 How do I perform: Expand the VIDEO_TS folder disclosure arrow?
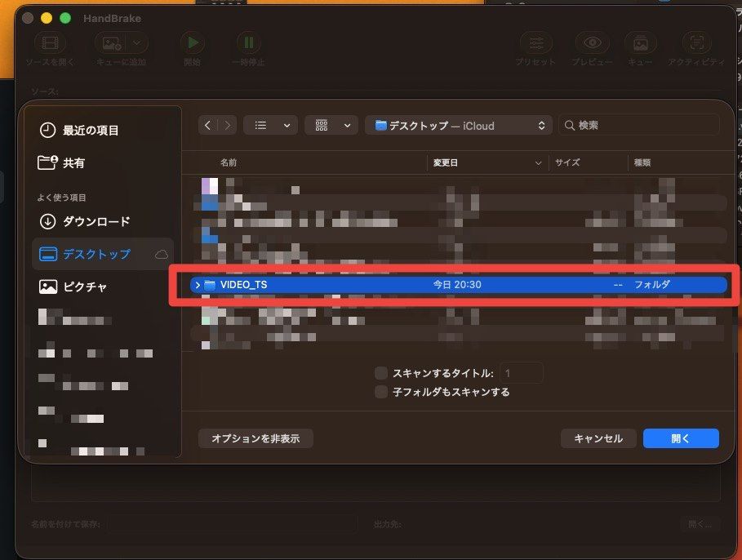(x=198, y=285)
